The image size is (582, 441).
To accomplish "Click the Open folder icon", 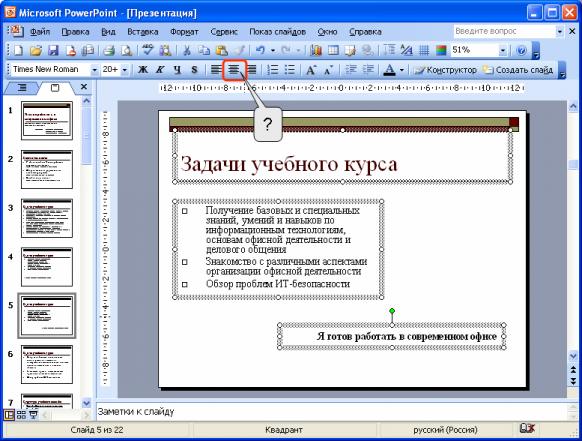I will 36,50.
